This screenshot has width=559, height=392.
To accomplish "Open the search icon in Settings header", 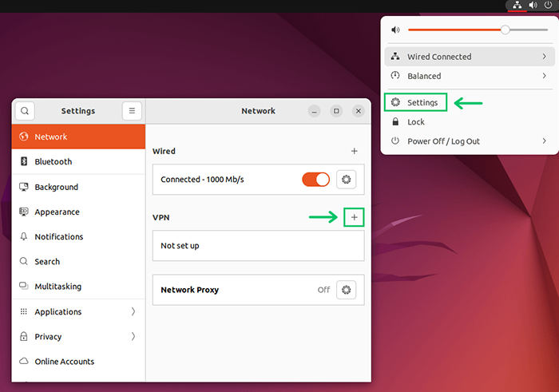I will [x=25, y=111].
